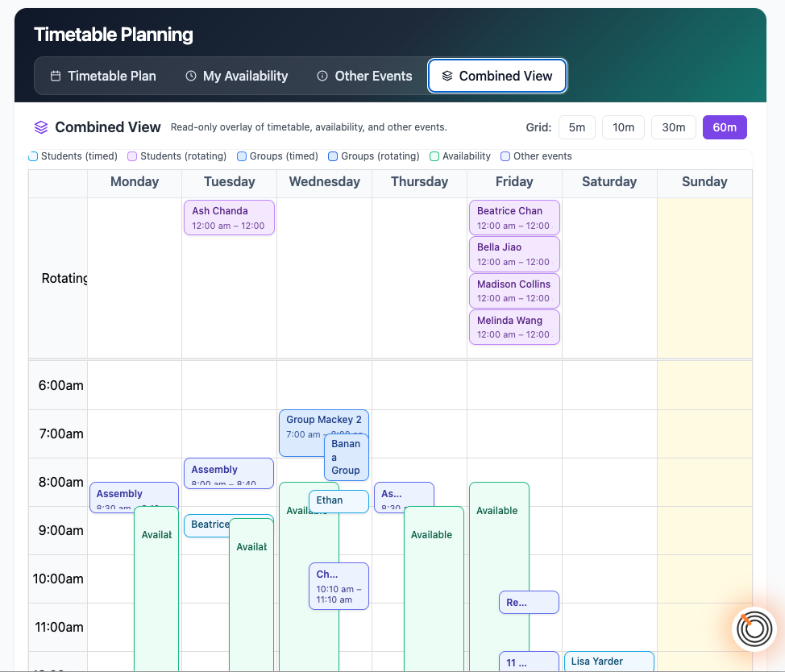Click the Thursday column header
This screenshot has height=672, width=785.
coord(420,182)
